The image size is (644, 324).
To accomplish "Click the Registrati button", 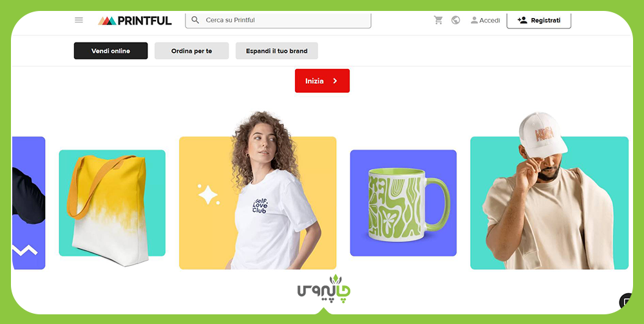I will point(538,21).
